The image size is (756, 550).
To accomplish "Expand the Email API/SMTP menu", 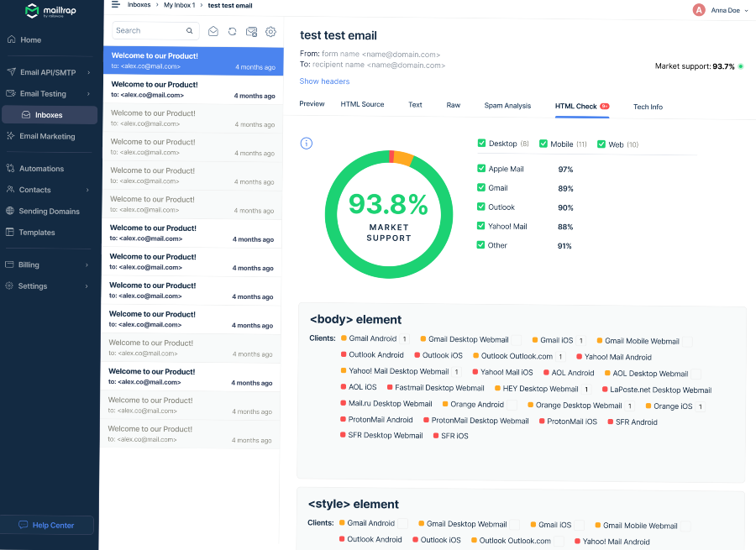I will click(x=49, y=72).
